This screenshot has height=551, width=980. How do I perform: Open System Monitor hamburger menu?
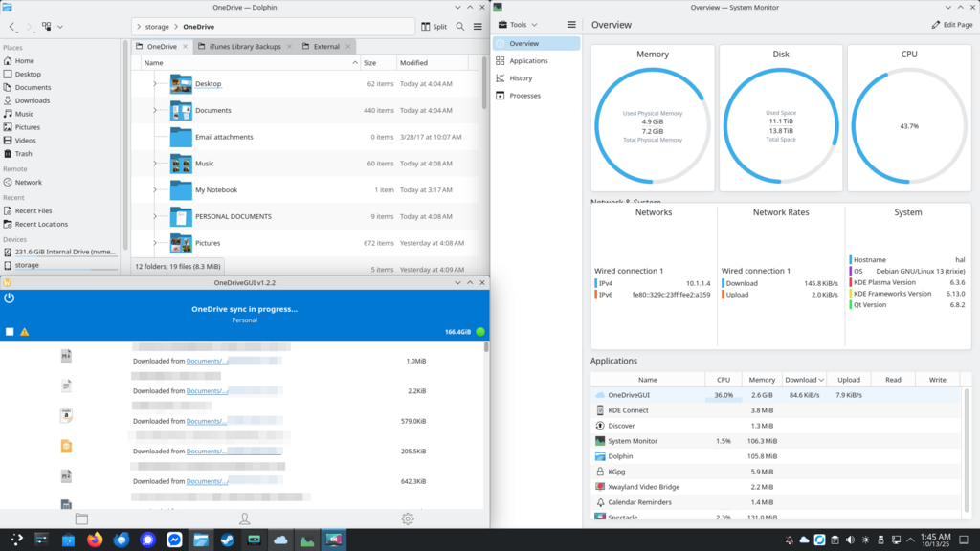tap(571, 24)
